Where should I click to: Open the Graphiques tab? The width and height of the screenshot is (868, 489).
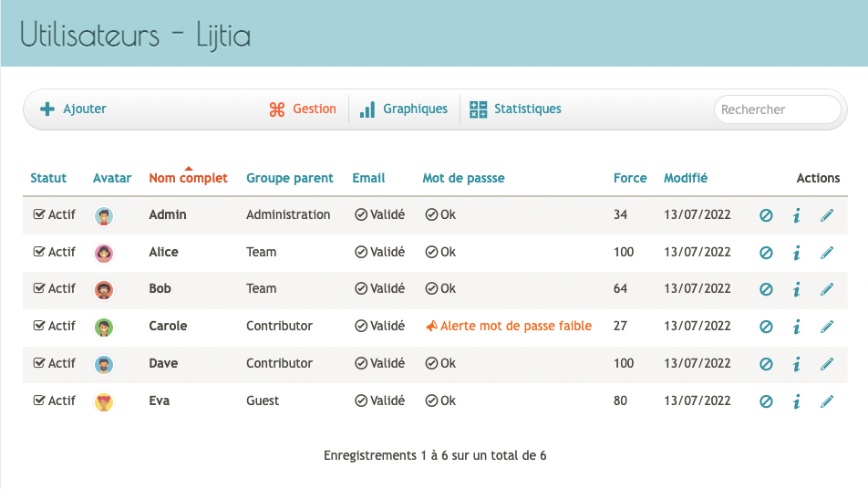404,109
